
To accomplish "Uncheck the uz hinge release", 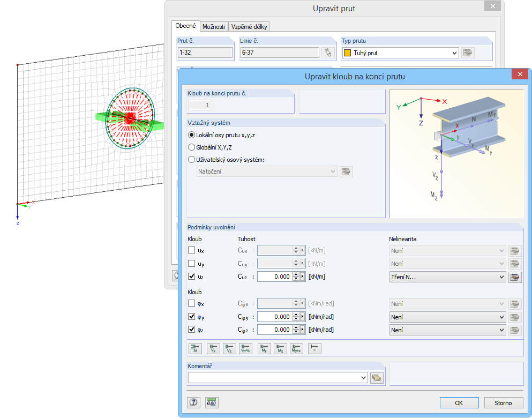I will pyautogui.click(x=192, y=277).
